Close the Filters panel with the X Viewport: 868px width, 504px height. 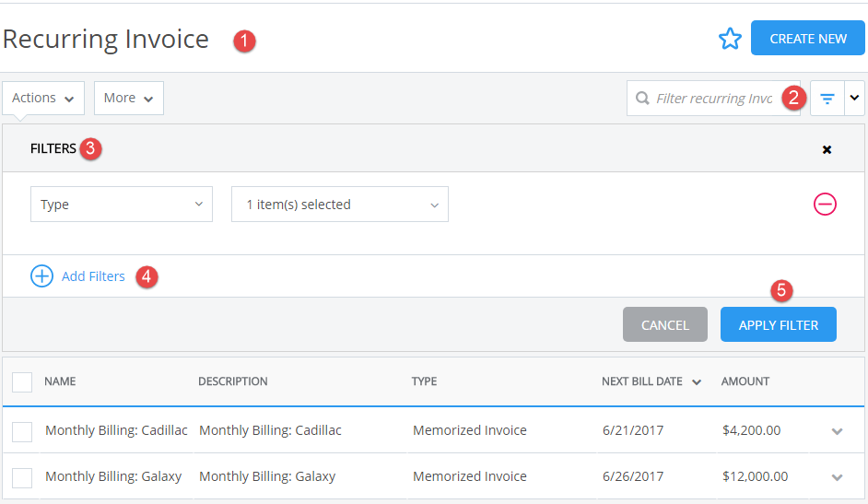tap(827, 149)
